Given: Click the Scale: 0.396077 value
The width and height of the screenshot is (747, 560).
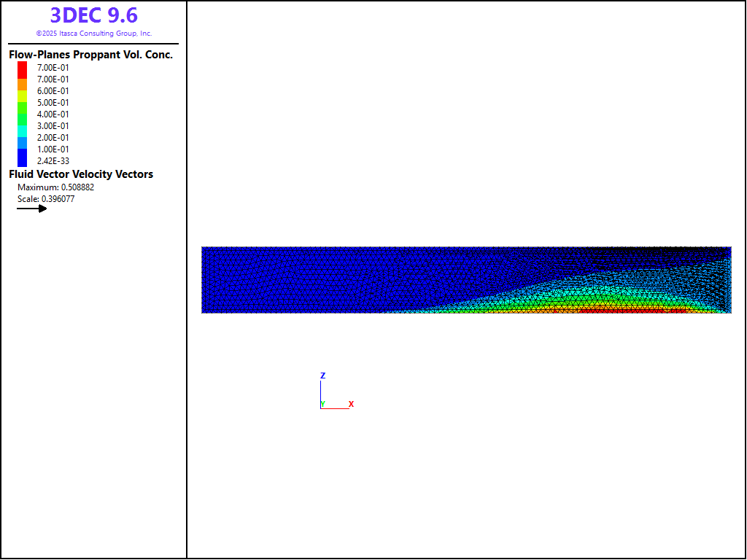Looking at the screenshot, I should 46,199.
